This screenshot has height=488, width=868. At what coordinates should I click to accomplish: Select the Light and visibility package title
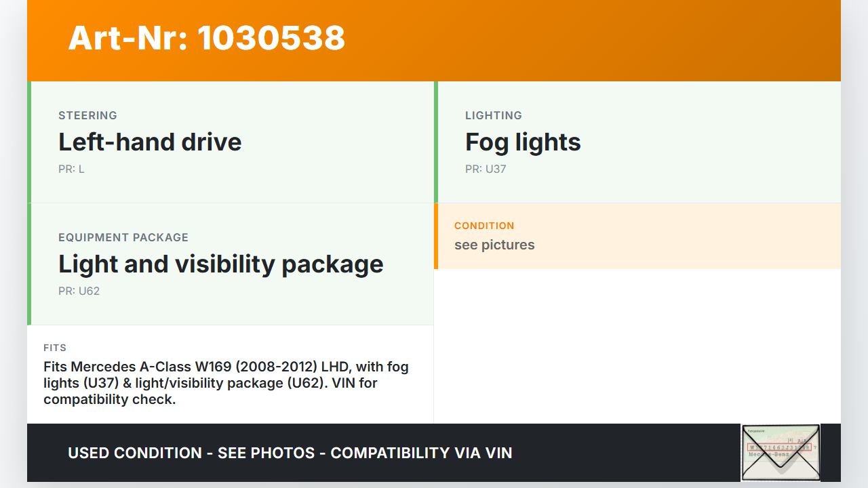pyautogui.click(x=221, y=264)
